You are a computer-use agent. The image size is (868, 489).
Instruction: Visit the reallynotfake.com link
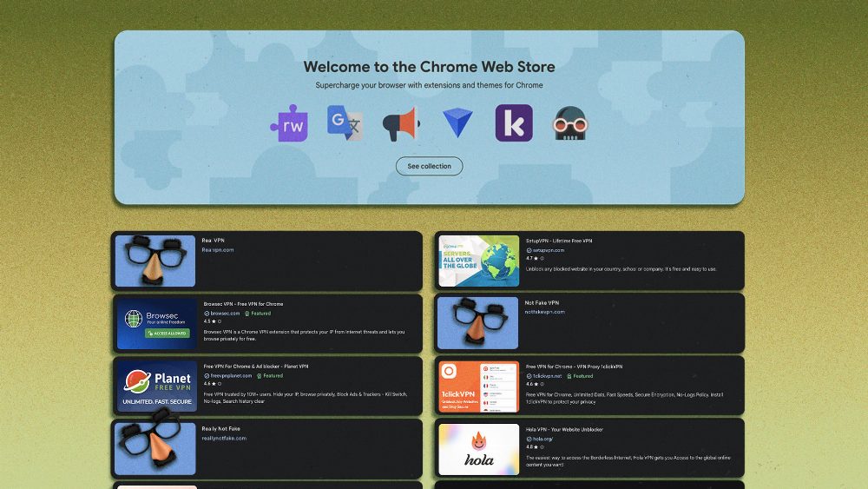(x=224, y=438)
